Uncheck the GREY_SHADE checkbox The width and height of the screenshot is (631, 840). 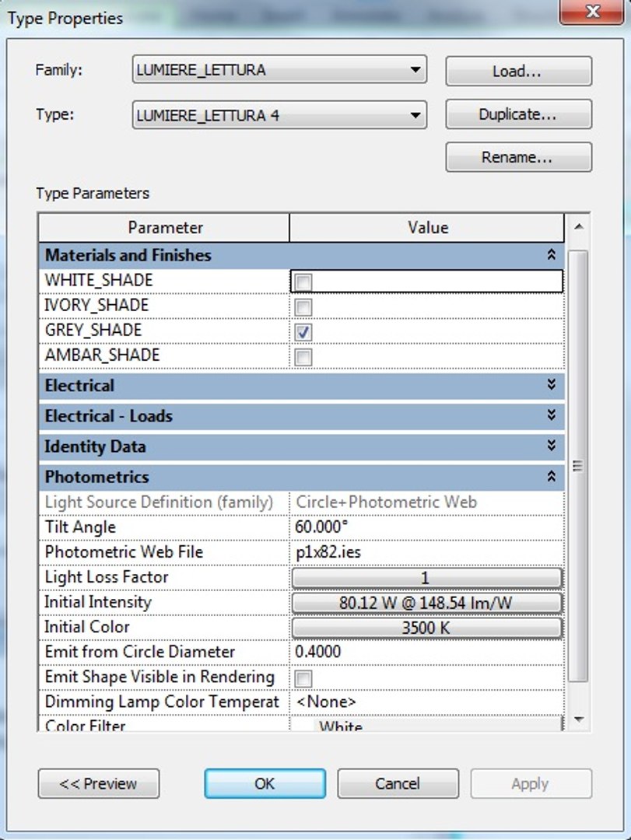pyautogui.click(x=303, y=332)
